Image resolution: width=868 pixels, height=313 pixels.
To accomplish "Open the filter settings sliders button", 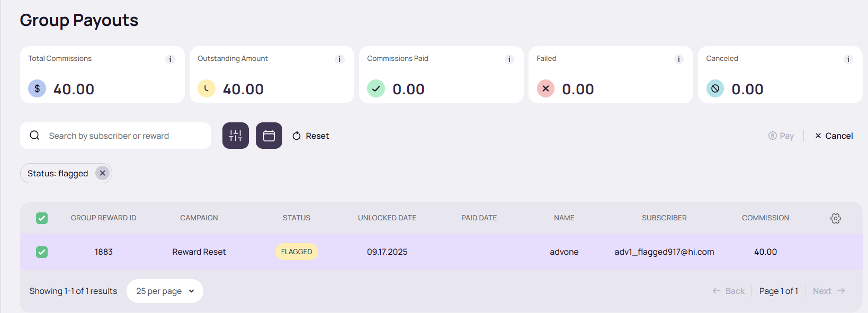I will click(236, 136).
